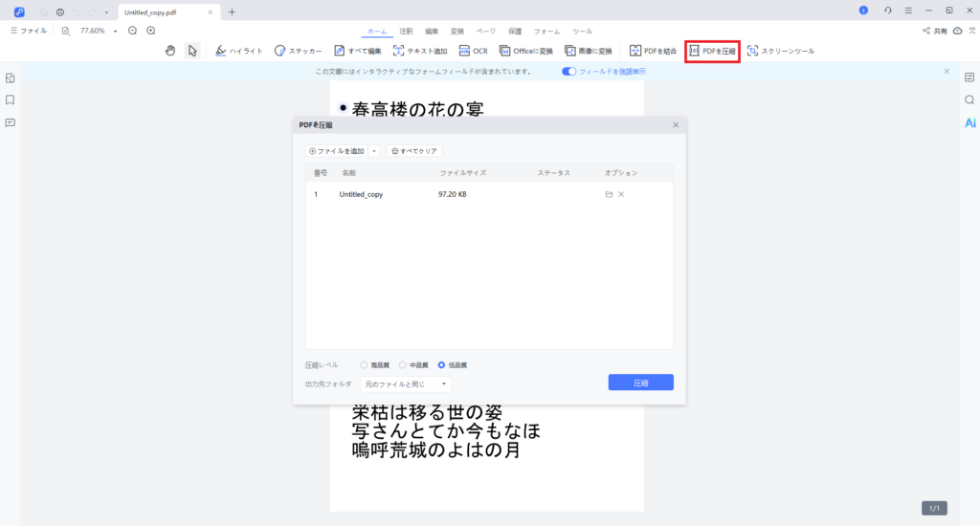Expand the 出力先フォルダ dropdown
The height and width of the screenshot is (526, 980).
click(406, 384)
